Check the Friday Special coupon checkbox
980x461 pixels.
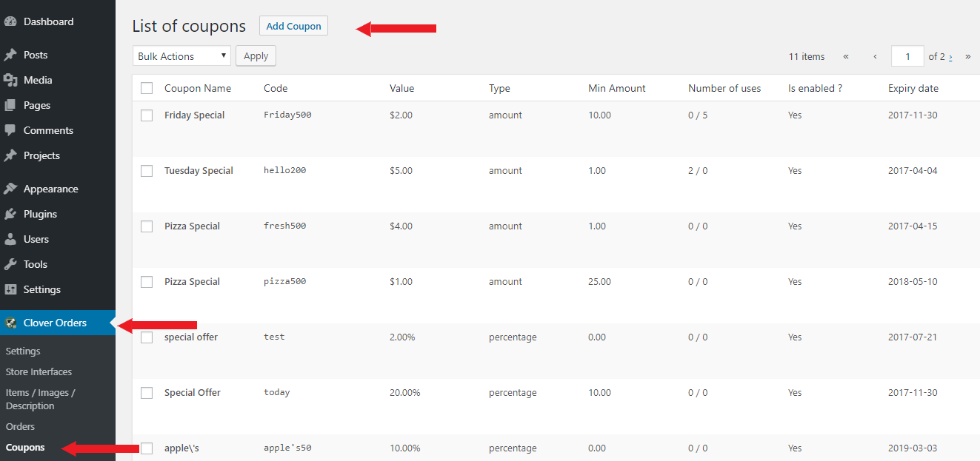[147, 115]
